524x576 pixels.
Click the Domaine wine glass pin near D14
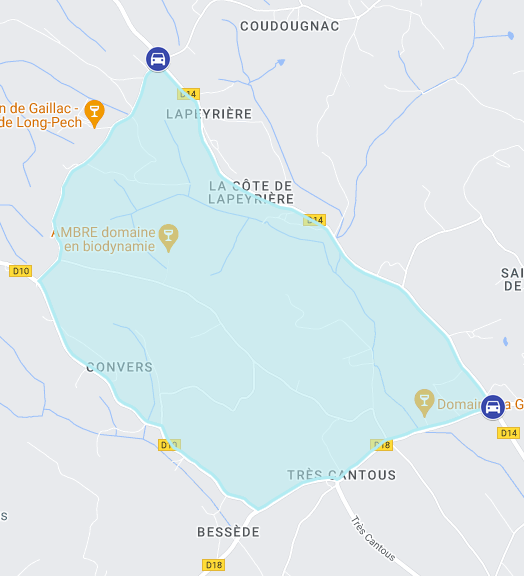click(x=424, y=403)
